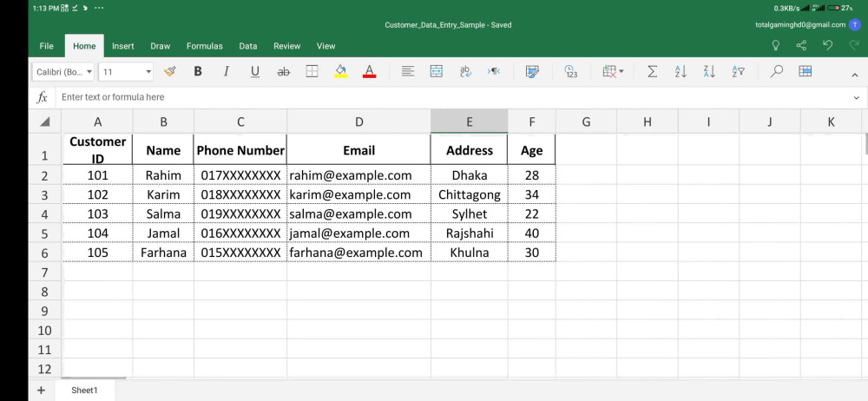This screenshot has height=401, width=868.
Task: Open the font size dropdown
Action: [127, 72]
